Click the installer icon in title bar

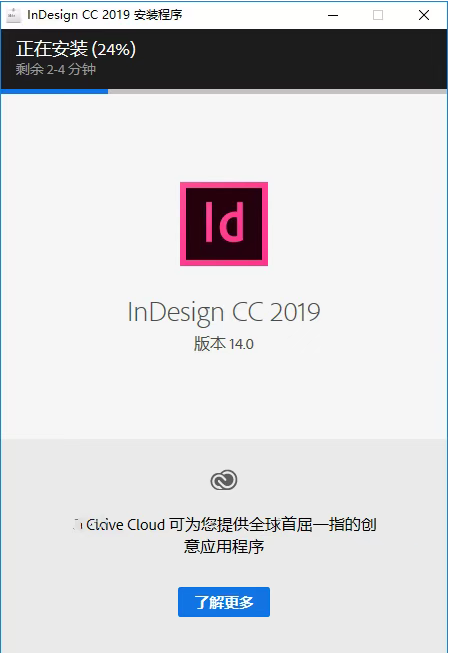(13, 15)
